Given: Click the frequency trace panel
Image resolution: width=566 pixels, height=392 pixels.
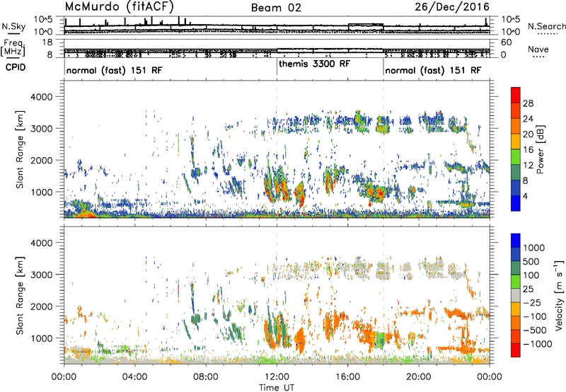Looking at the screenshot, I should [277, 48].
